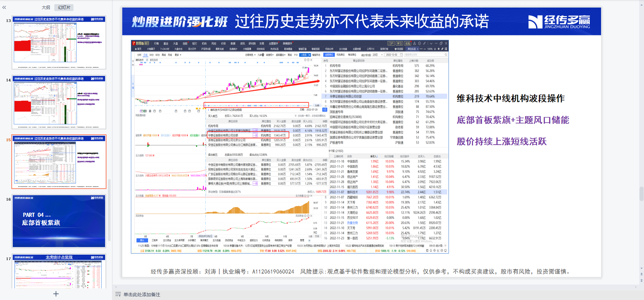Click the text line '股价持续上涨短线活跃'
The height and width of the screenshot is (300, 644).
tap(501, 142)
